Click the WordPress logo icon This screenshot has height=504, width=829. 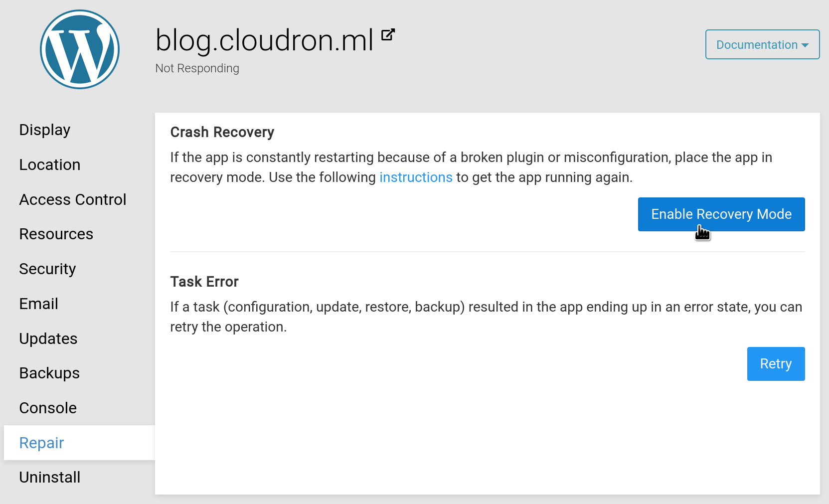pos(80,49)
